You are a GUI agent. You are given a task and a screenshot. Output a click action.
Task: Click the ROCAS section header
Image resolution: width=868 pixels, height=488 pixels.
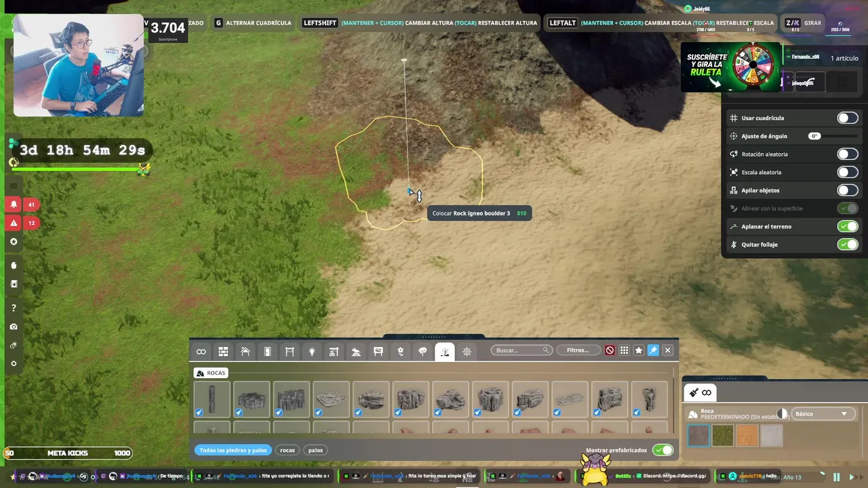(x=211, y=373)
